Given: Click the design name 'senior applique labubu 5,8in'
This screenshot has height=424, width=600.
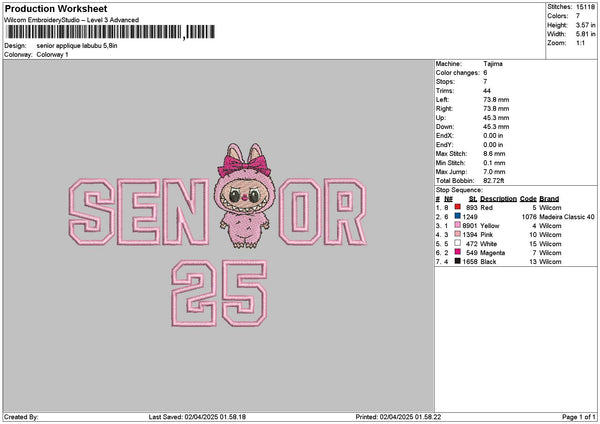Looking at the screenshot, I should (x=77, y=46).
